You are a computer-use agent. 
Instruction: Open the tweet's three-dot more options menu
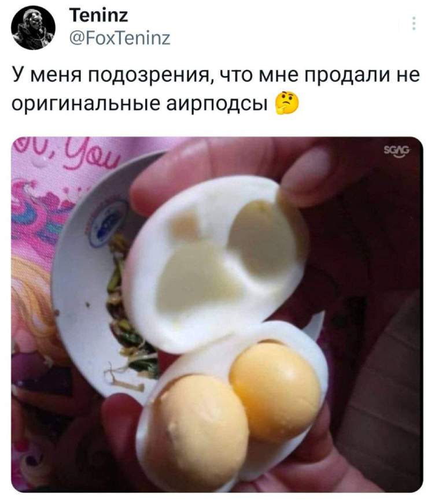pyautogui.click(x=414, y=23)
